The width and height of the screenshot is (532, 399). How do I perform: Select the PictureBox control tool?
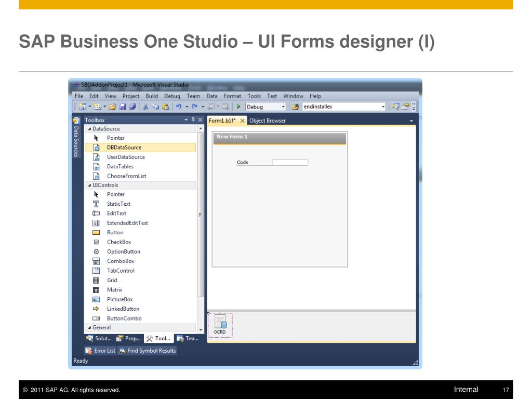[140, 299]
